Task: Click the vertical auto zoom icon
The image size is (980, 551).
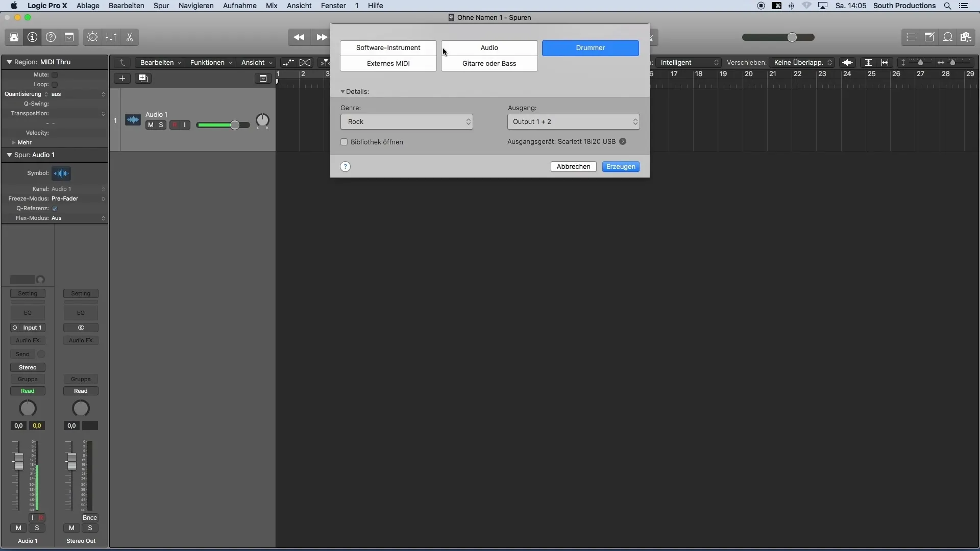Action: [x=868, y=62]
